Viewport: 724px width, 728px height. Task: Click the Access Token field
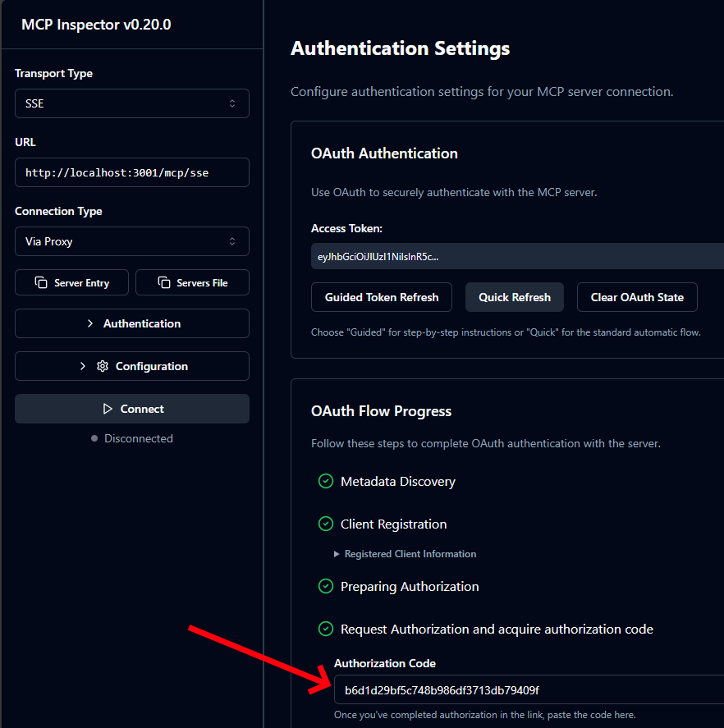click(x=517, y=256)
